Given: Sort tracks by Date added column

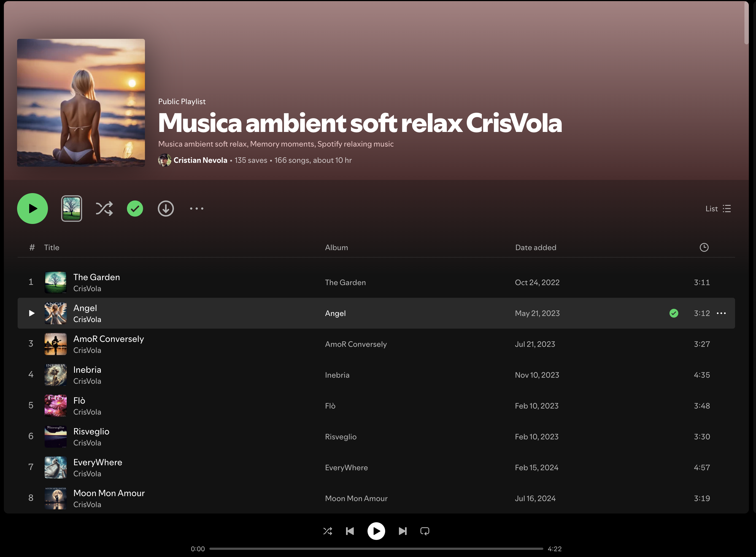Looking at the screenshot, I should pyautogui.click(x=536, y=247).
